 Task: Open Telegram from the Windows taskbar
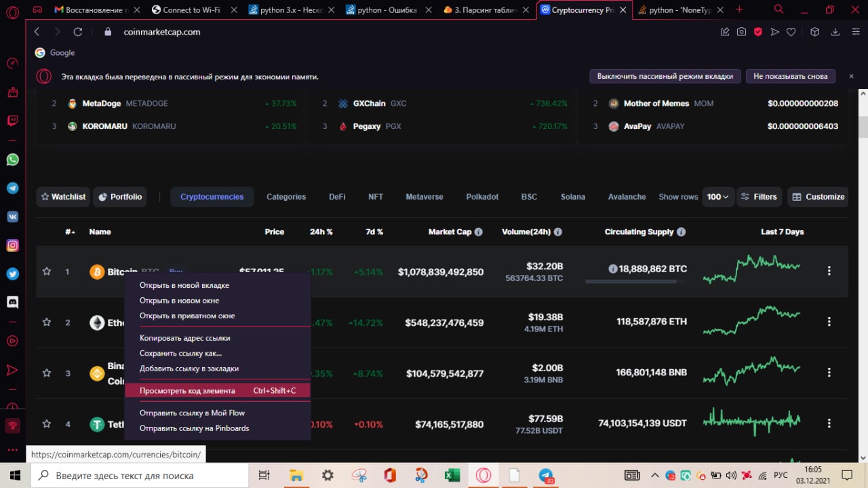coord(547,475)
